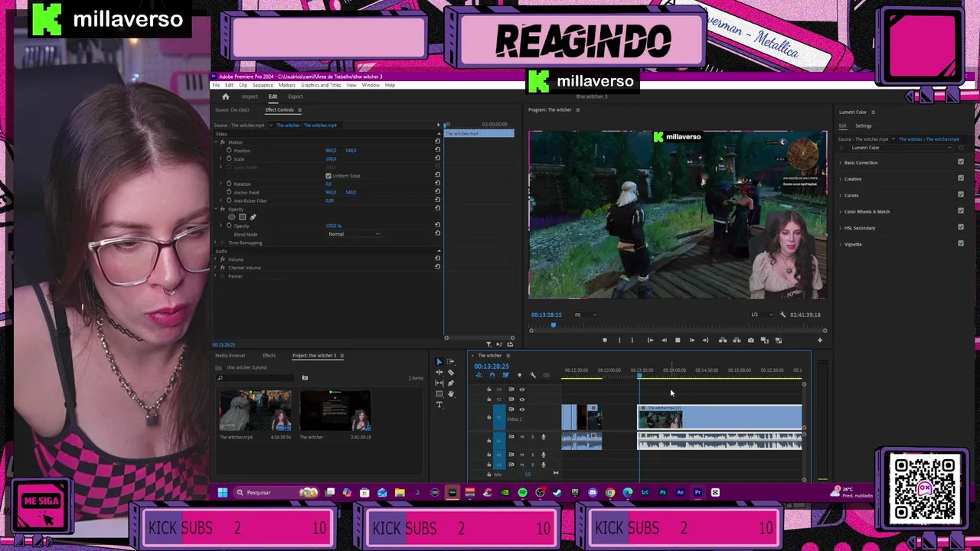Select the Track Select Forward tool
Image resolution: width=980 pixels, height=551 pixels.
coord(450,361)
